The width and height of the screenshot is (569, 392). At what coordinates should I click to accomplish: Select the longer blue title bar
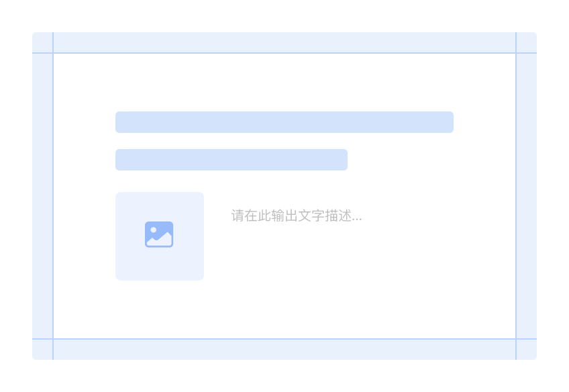click(x=284, y=122)
